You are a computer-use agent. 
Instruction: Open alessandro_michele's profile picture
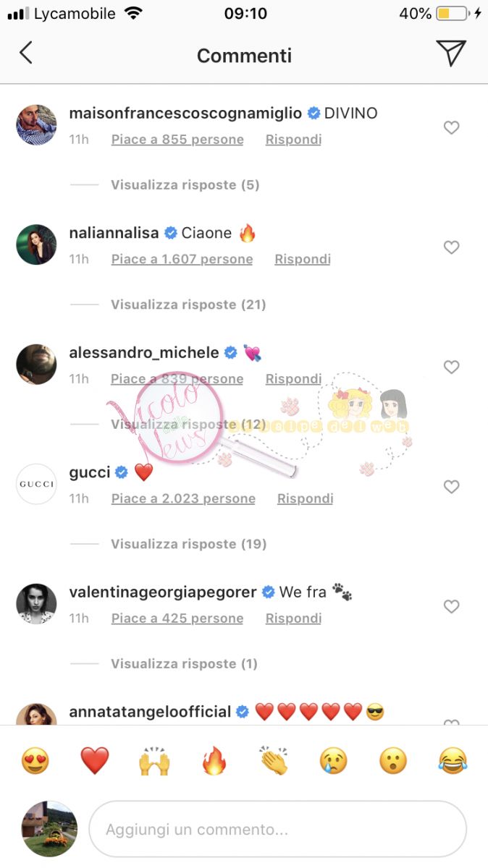[36, 364]
